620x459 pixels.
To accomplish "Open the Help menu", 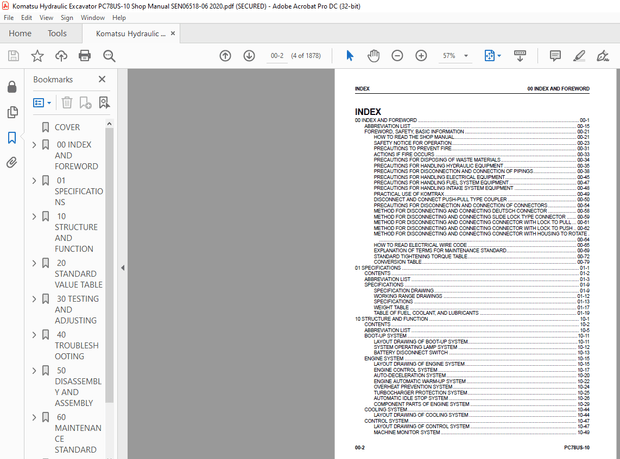I will (119, 18).
